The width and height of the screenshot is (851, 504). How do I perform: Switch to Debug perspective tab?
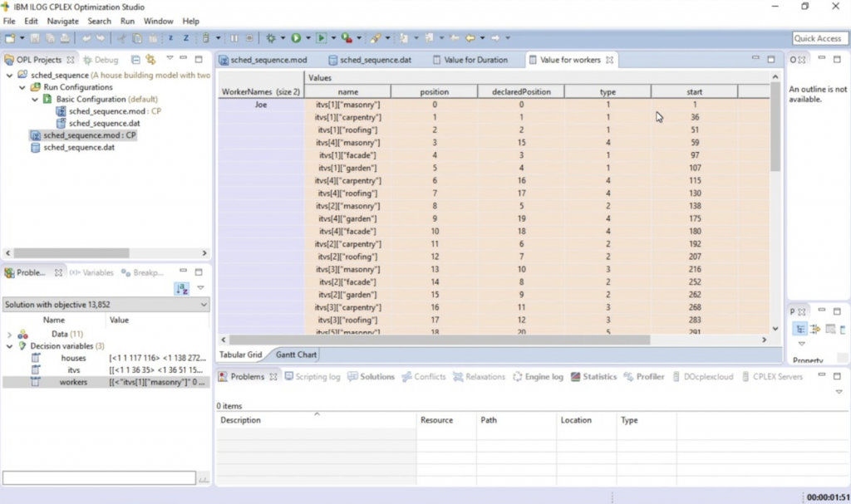[101, 60]
